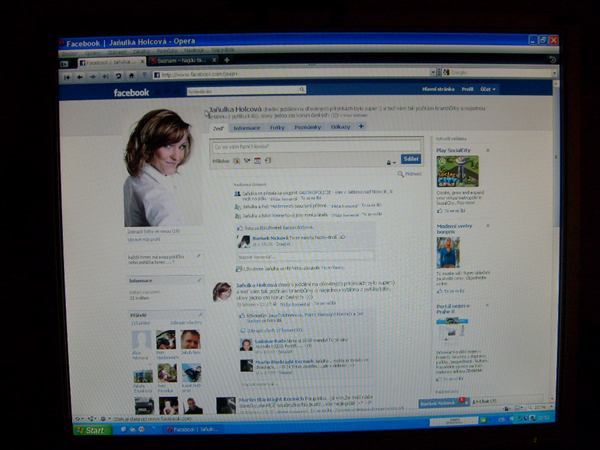Screen dimensions: 600x450
Task: Edit the Informace box with its pencil icon
Action: tap(199, 280)
